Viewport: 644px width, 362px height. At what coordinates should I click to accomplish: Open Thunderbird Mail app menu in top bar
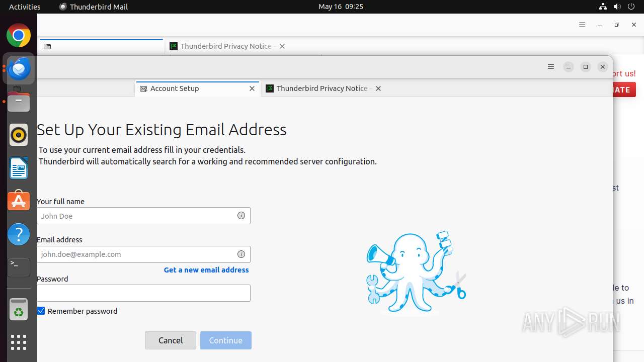click(94, 7)
